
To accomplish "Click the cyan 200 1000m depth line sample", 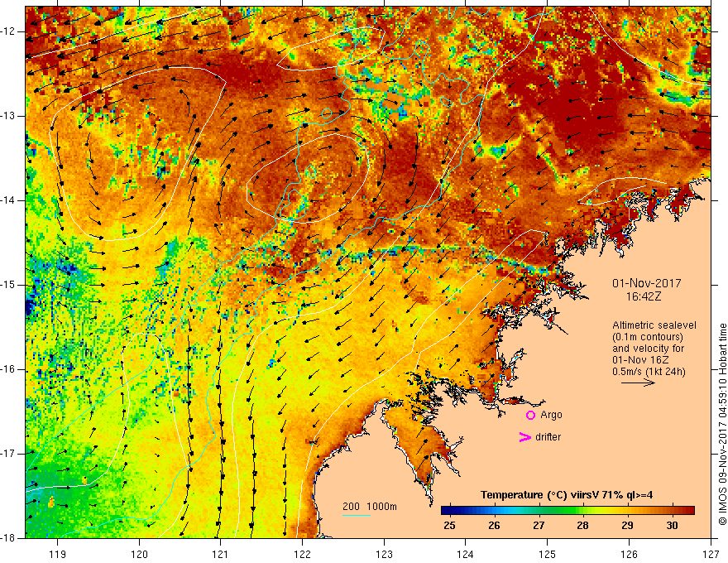I will [x=357, y=515].
